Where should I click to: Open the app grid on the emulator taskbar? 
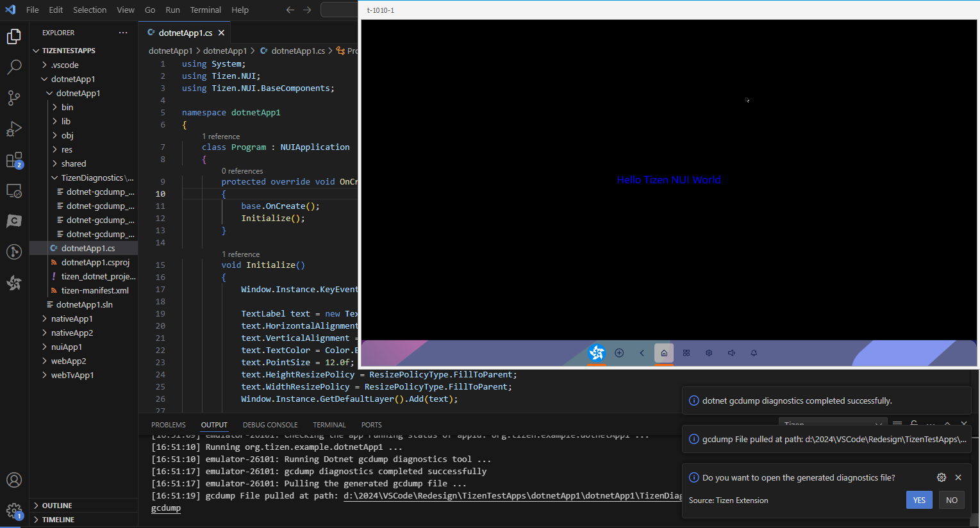point(686,353)
